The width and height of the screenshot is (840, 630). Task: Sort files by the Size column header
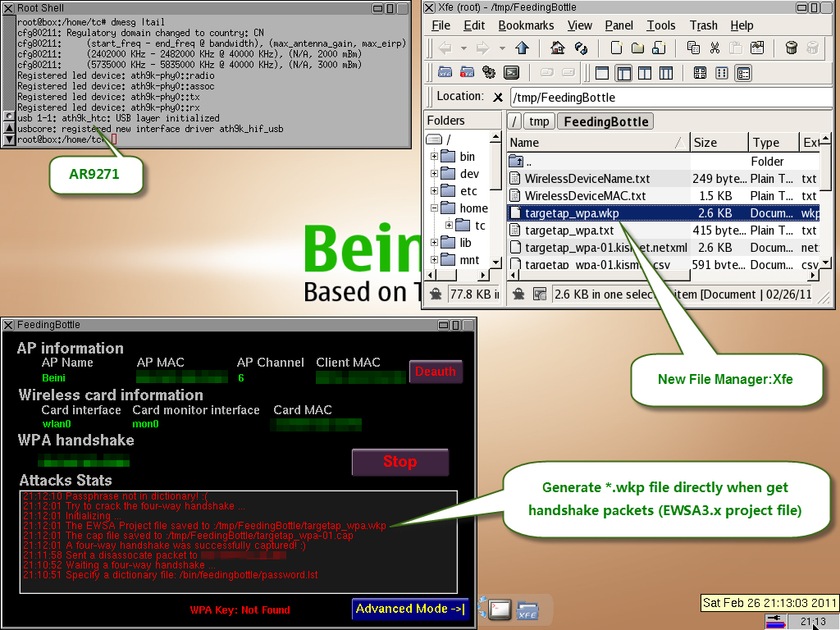pyautogui.click(x=719, y=143)
